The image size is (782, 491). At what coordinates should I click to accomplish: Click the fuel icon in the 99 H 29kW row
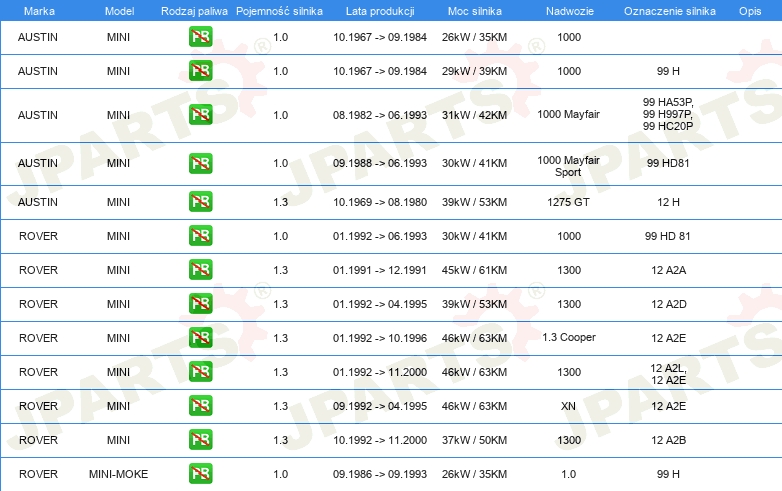tap(200, 71)
